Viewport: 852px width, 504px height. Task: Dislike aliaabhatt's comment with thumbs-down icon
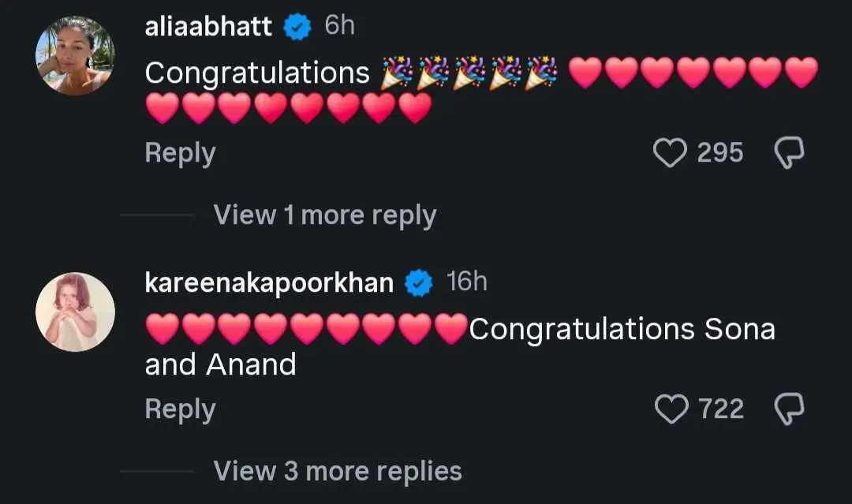click(x=789, y=152)
